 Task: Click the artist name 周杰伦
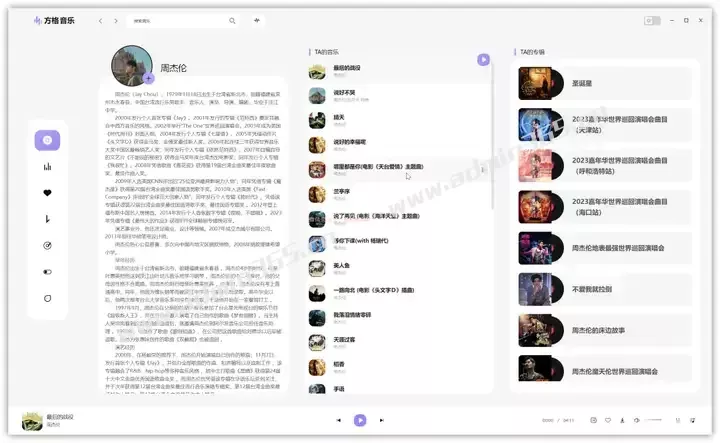(173, 68)
